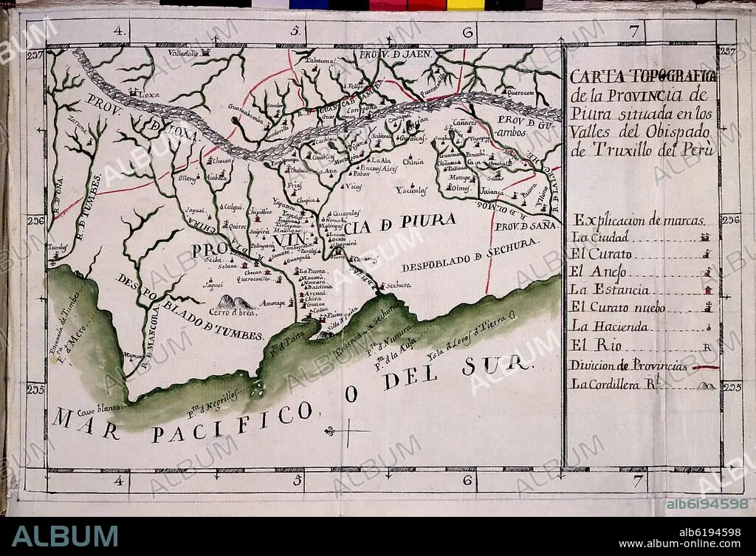756x556 pixels.
Task: Click the symbol beside El Anefo legend entry
Action: (708, 272)
